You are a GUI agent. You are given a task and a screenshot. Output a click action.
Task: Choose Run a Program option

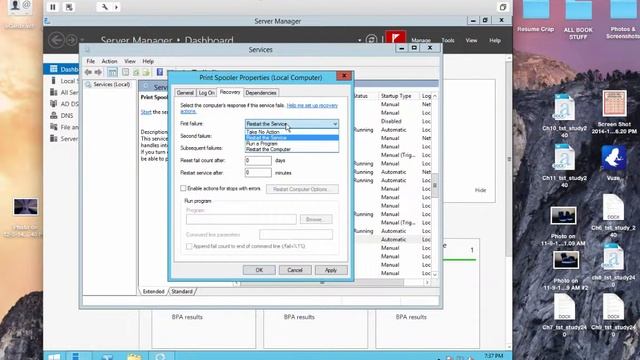point(291,144)
